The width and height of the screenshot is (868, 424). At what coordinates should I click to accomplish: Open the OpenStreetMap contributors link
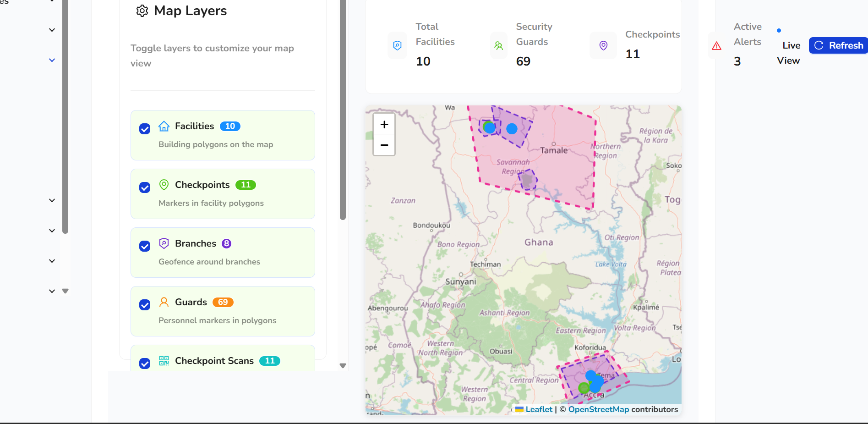coord(598,409)
